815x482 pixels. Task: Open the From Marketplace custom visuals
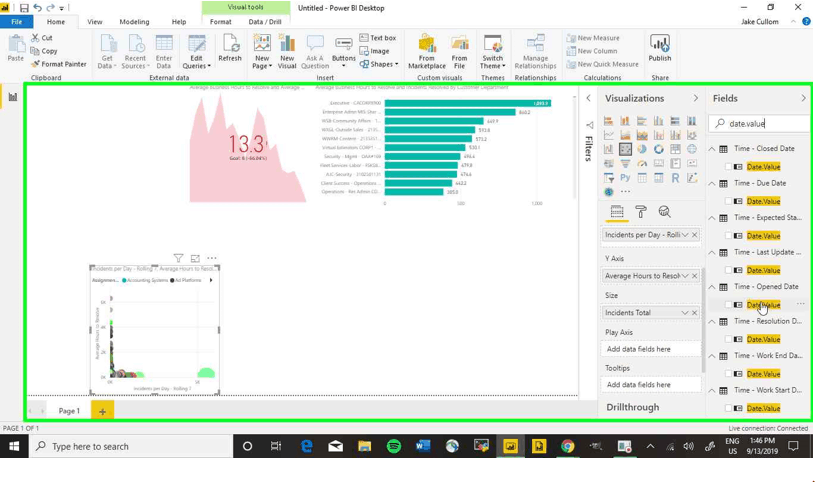point(426,50)
